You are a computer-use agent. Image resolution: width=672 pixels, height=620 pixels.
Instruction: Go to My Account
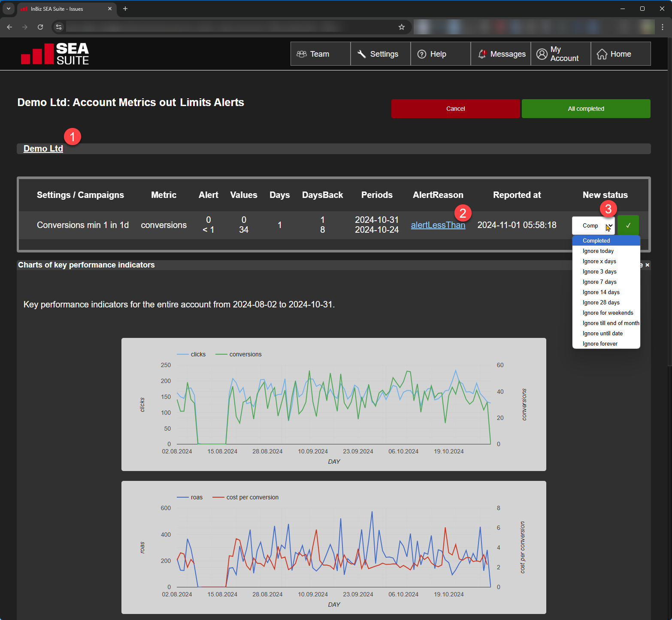click(x=560, y=54)
